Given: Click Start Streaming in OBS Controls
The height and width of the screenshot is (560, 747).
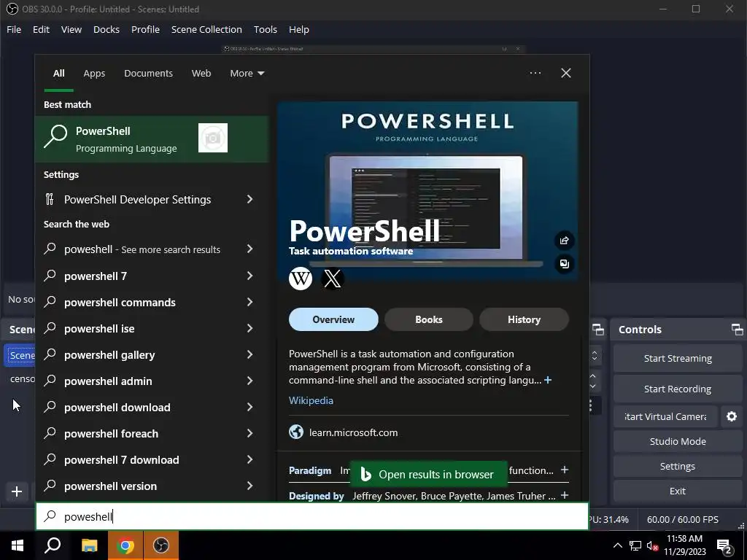Looking at the screenshot, I should [x=678, y=359].
